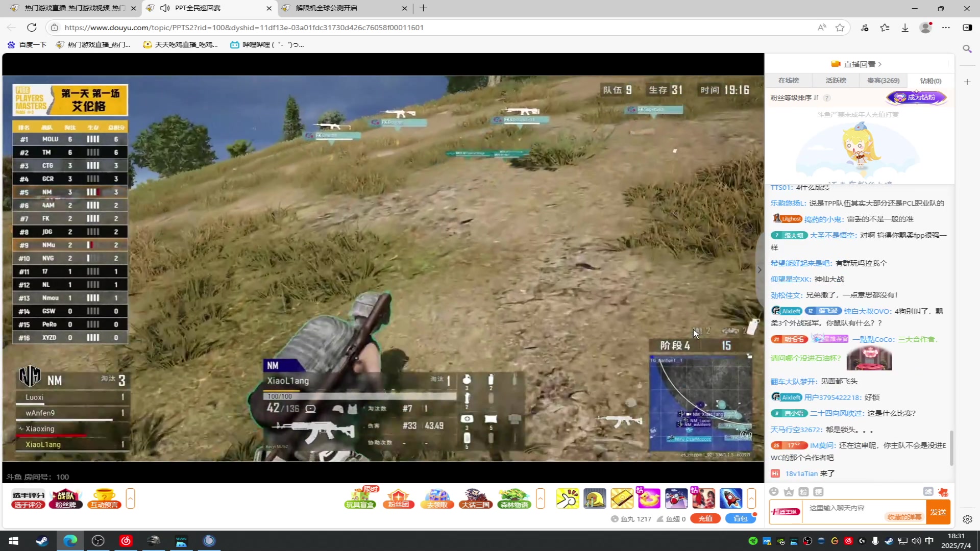Switch to the 活跃榜 tab
Viewport: 980px width, 551px height.
(836, 81)
